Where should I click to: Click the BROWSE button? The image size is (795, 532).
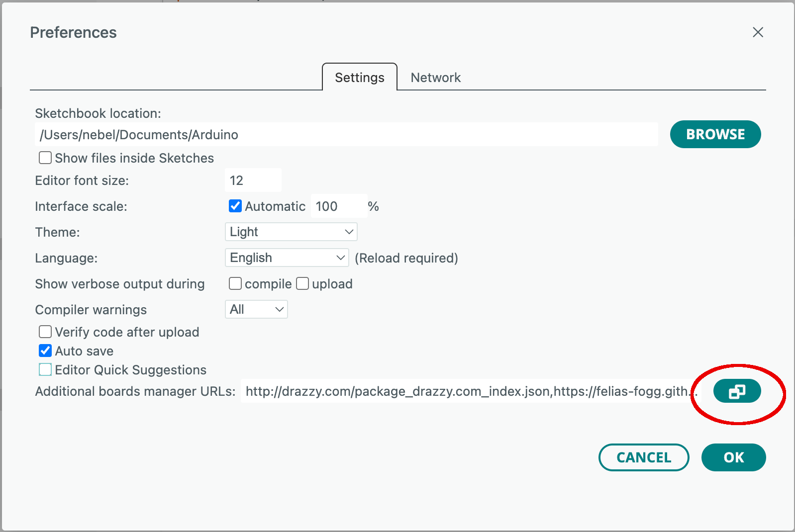click(x=715, y=134)
